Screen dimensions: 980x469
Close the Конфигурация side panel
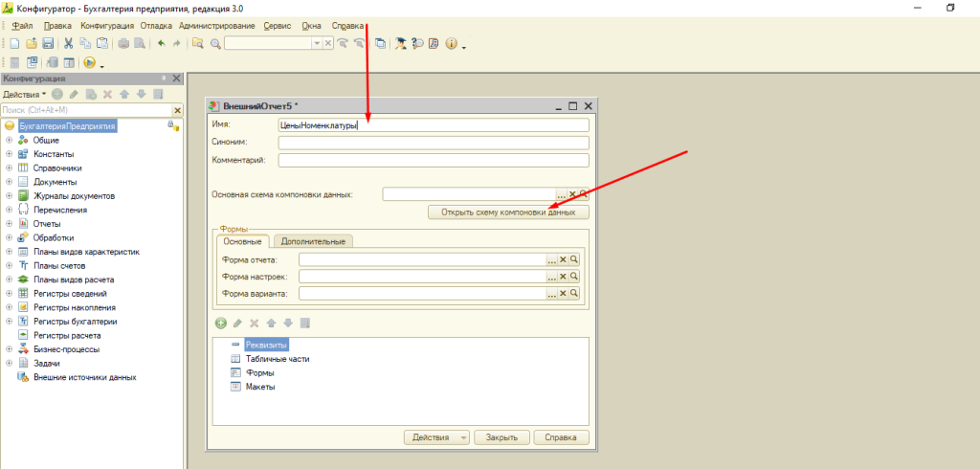[178, 78]
